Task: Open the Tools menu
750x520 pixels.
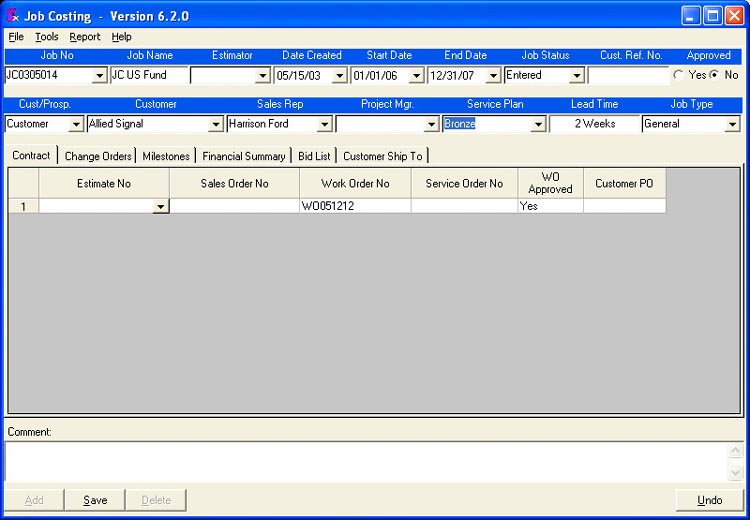Action: pyautogui.click(x=47, y=37)
